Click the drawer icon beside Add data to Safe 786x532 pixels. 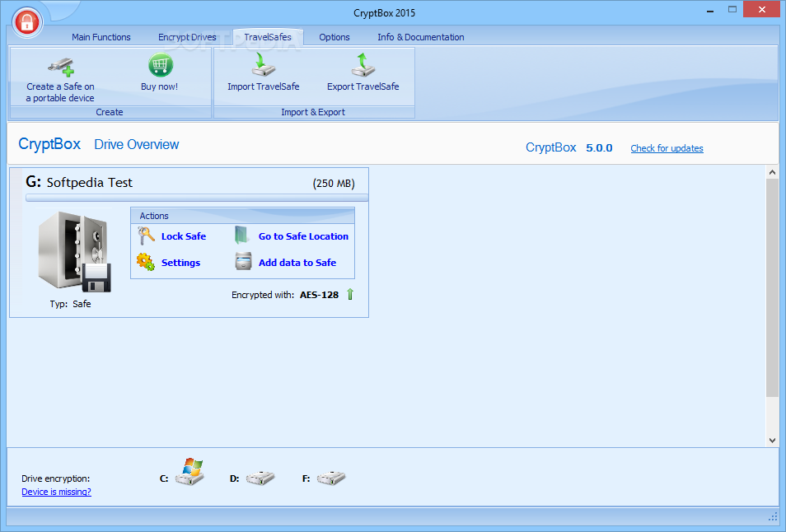[244, 262]
